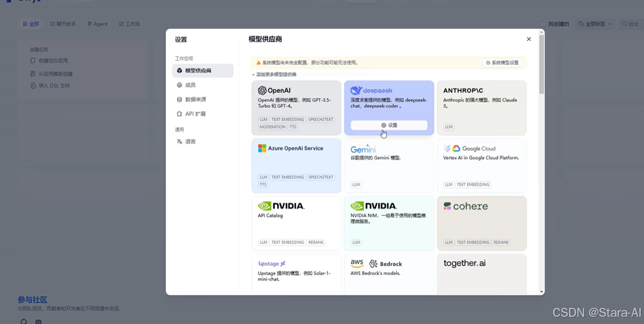The height and width of the screenshot is (324, 644).
Task: Click the NVIDIA API Catalog logo
Action: pyautogui.click(x=281, y=206)
